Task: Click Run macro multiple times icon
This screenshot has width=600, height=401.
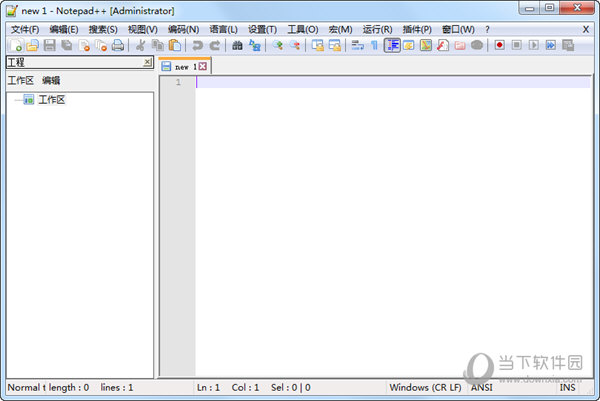Action: [551, 46]
